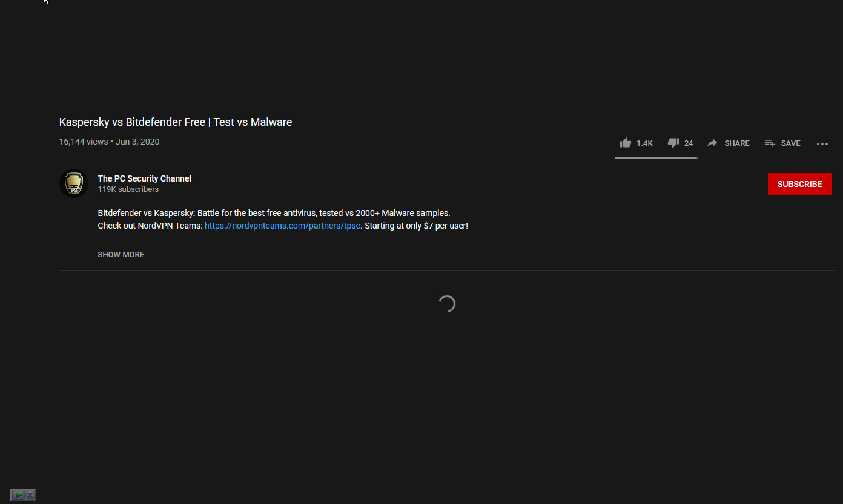Open The PC Security Channel name link
This screenshot has width=843, height=504.
point(145,178)
